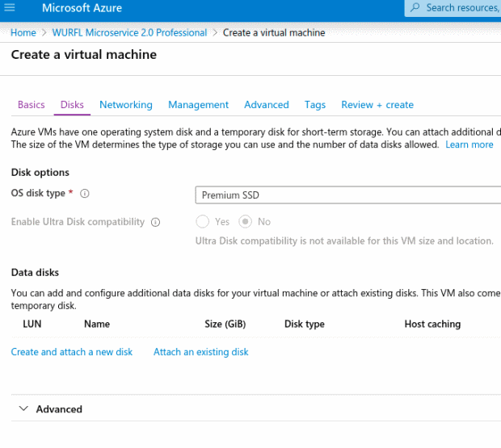Click the Advanced section chevron icon
The width and height of the screenshot is (501, 448).
23,408
